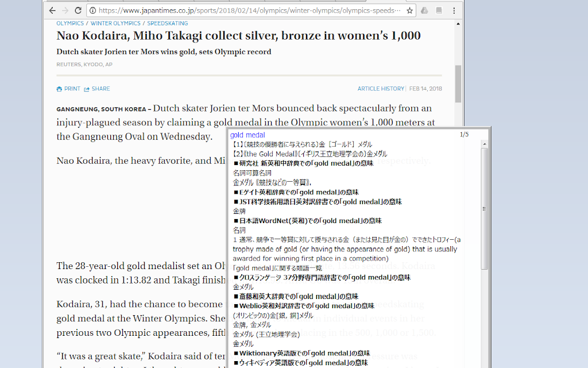Image resolution: width=588 pixels, height=368 pixels.
Task: Click the popup's scrollbar up arrow
Action: click(x=485, y=144)
